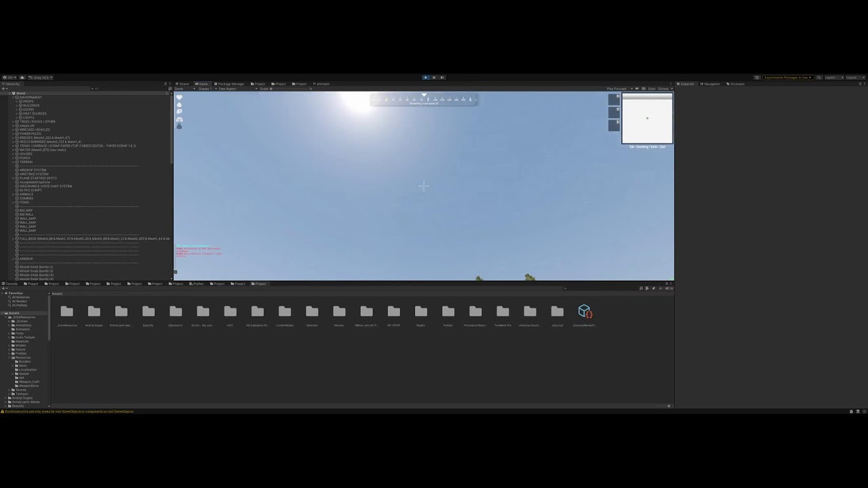Expand TREES / ROCKS / OTHER item
The width and height of the screenshot is (868, 488).
14,122
